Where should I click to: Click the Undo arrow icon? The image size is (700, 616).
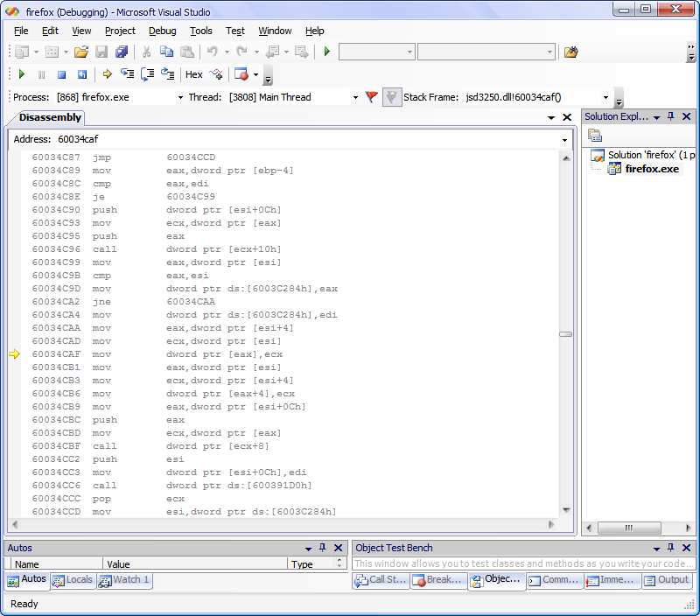(213, 52)
